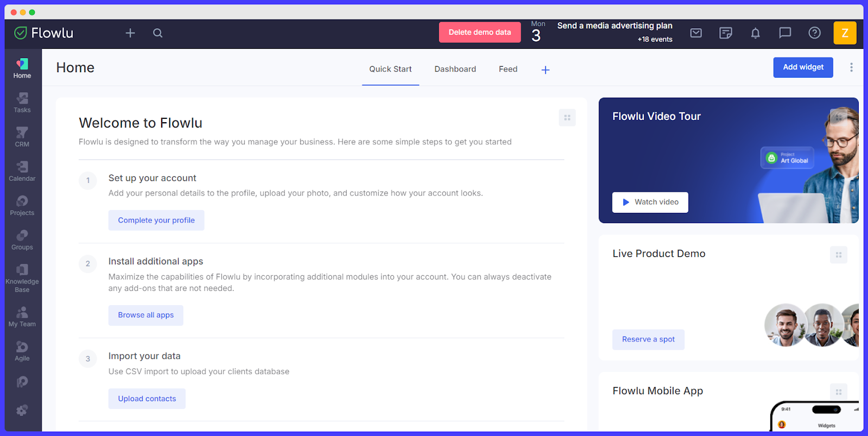The width and height of the screenshot is (868, 436).
Task: Click the Flowlu logo
Action: (43, 33)
